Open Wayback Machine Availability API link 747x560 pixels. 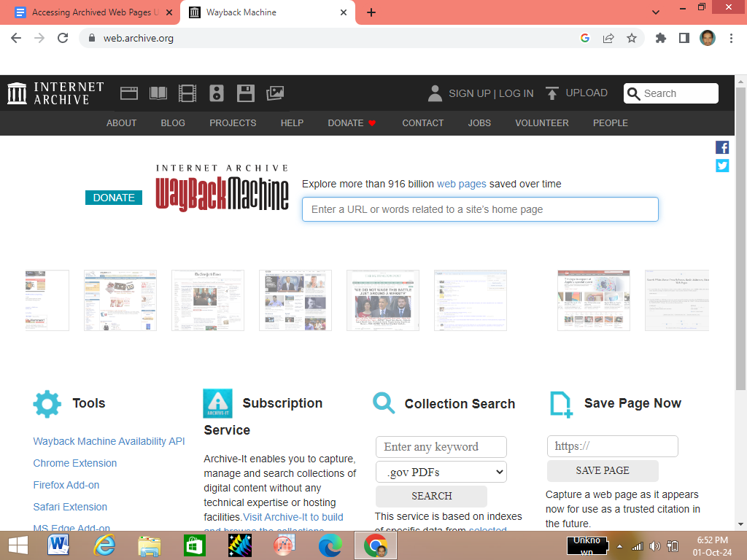pos(109,441)
